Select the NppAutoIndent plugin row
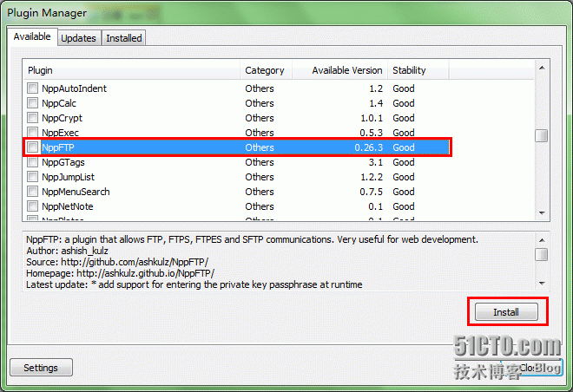573x392 pixels. coord(236,88)
